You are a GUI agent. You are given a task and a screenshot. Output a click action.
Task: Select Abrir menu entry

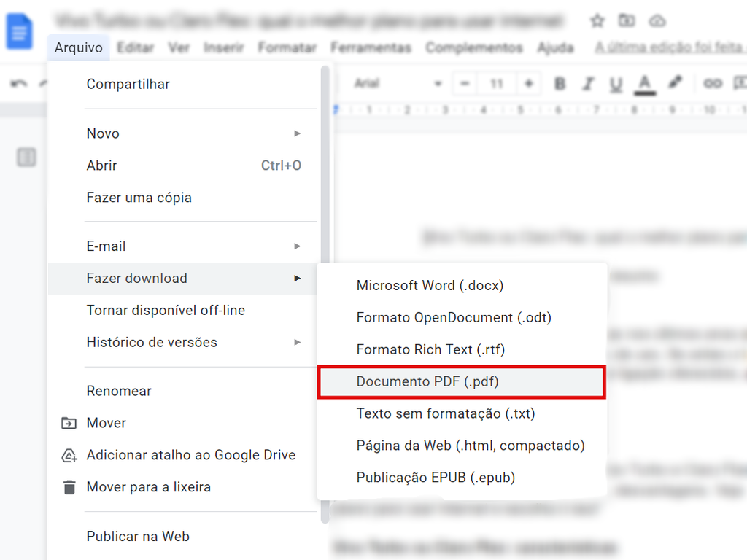coord(182,166)
